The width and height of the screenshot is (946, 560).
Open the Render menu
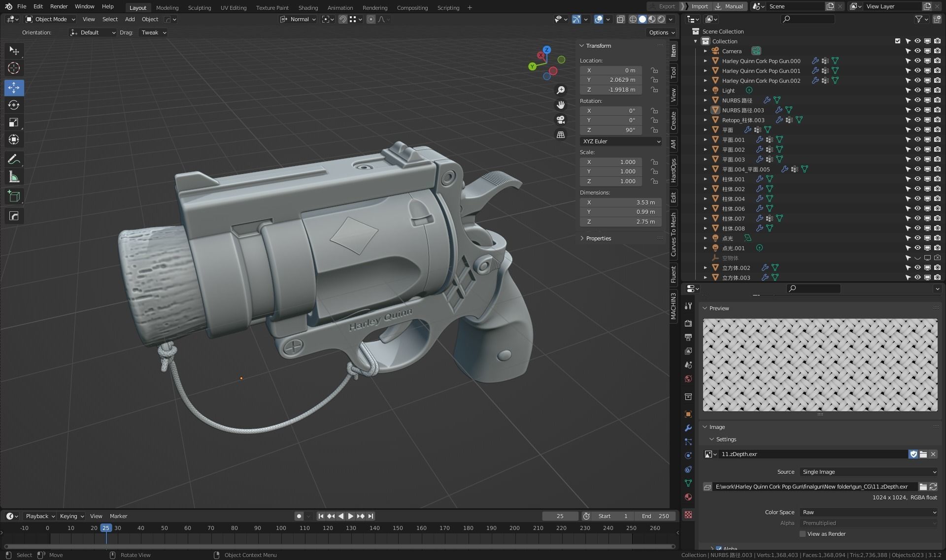tap(59, 6)
